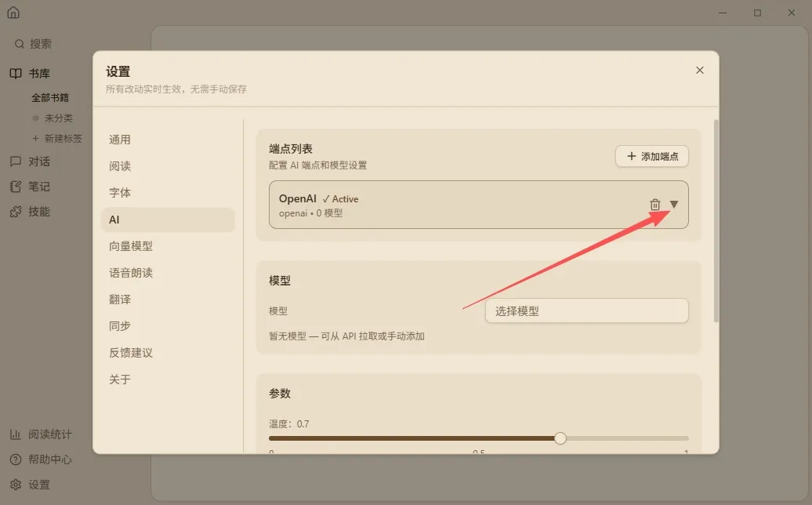Select the AI settings tab
812x505 pixels.
(x=168, y=220)
